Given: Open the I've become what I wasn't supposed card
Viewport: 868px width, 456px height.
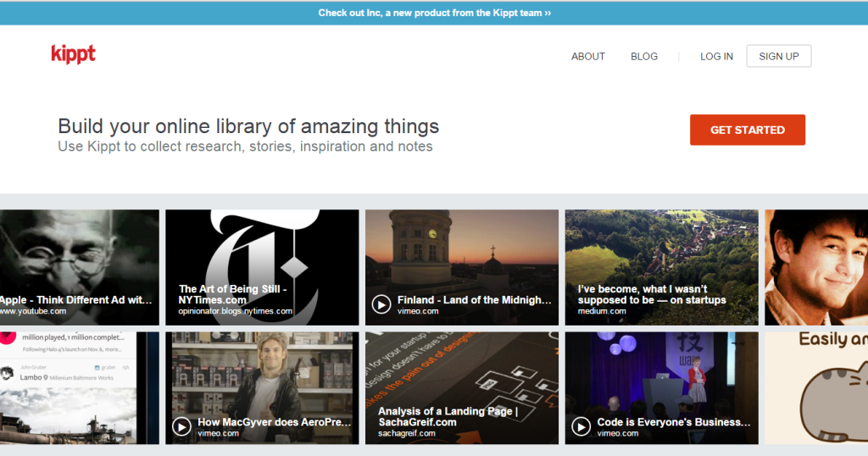Looking at the screenshot, I should [x=661, y=267].
